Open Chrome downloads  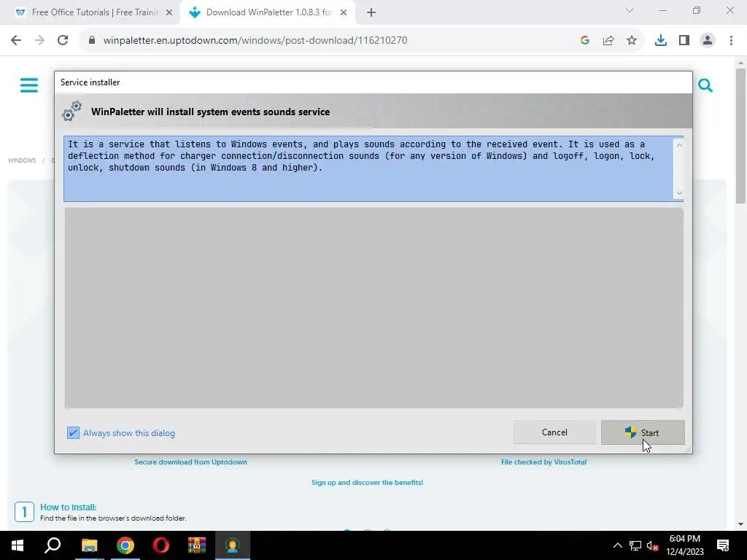(x=661, y=41)
